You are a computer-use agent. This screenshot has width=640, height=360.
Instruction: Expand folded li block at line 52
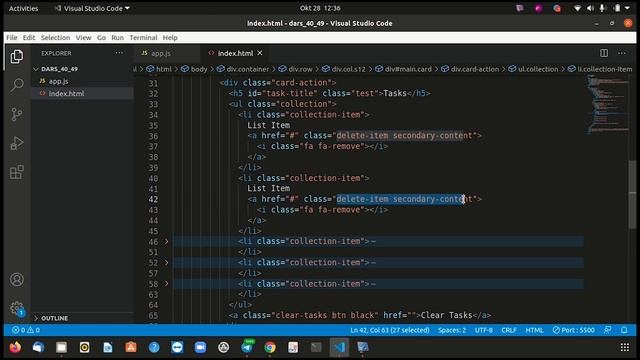[x=167, y=262]
